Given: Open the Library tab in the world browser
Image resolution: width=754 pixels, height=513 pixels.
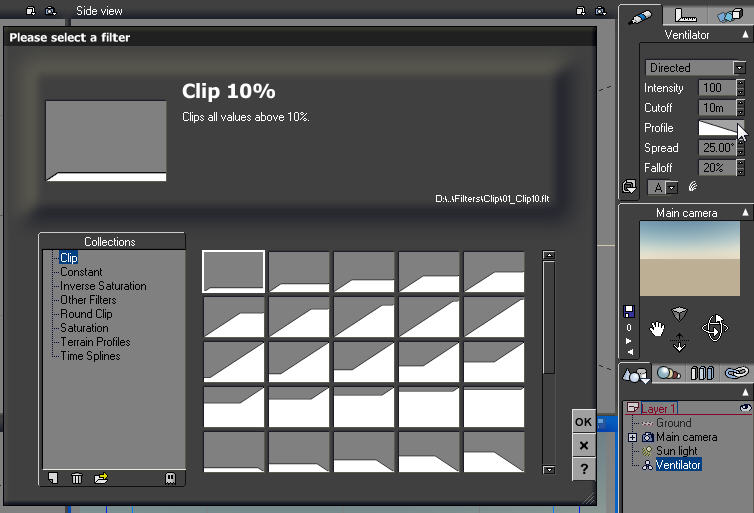Looking at the screenshot, I should [702, 373].
